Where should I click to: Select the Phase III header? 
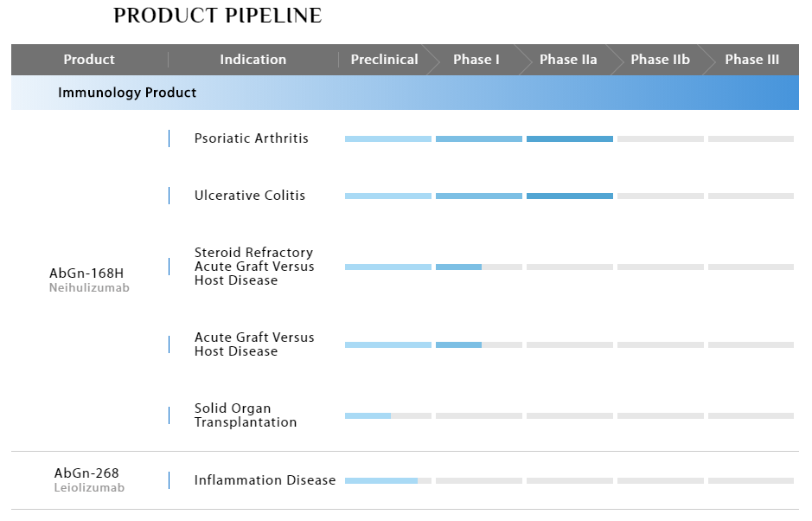point(751,60)
